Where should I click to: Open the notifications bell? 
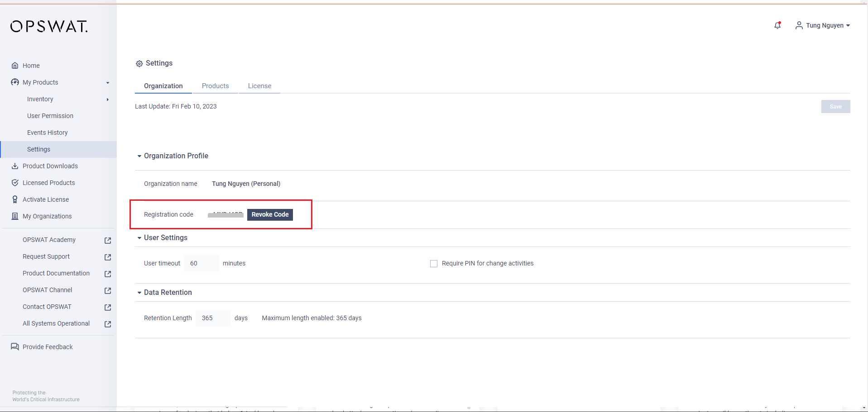[x=777, y=25]
